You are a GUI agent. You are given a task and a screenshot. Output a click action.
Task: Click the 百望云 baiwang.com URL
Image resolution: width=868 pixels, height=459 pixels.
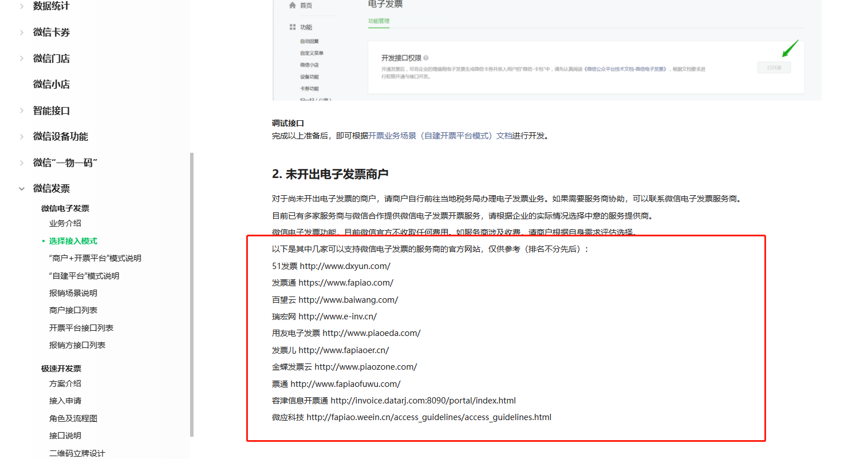point(348,300)
